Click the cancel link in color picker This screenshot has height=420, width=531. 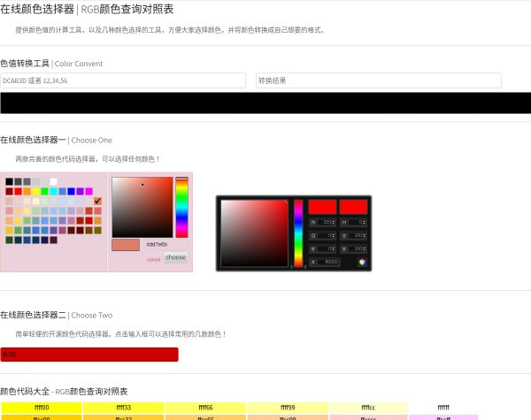153,259
